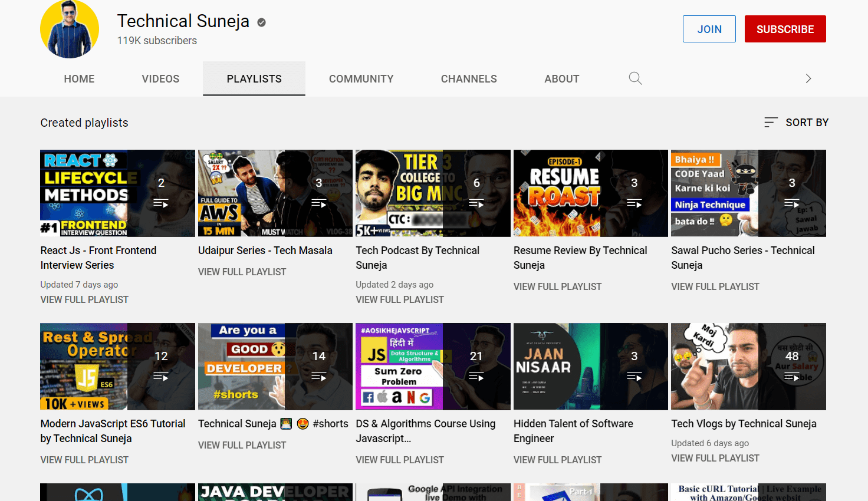The height and width of the screenshot is (501, 868).
Task: Open React Lifecycle Methods playlist thumbnail
Action: point(117,193)
